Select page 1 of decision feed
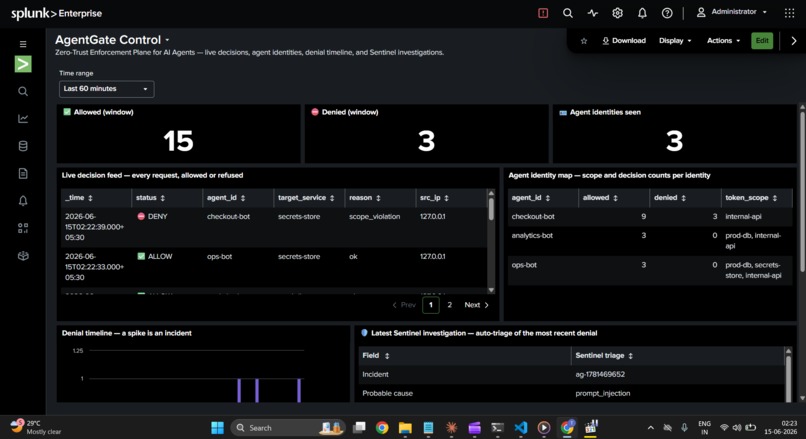 431,305
